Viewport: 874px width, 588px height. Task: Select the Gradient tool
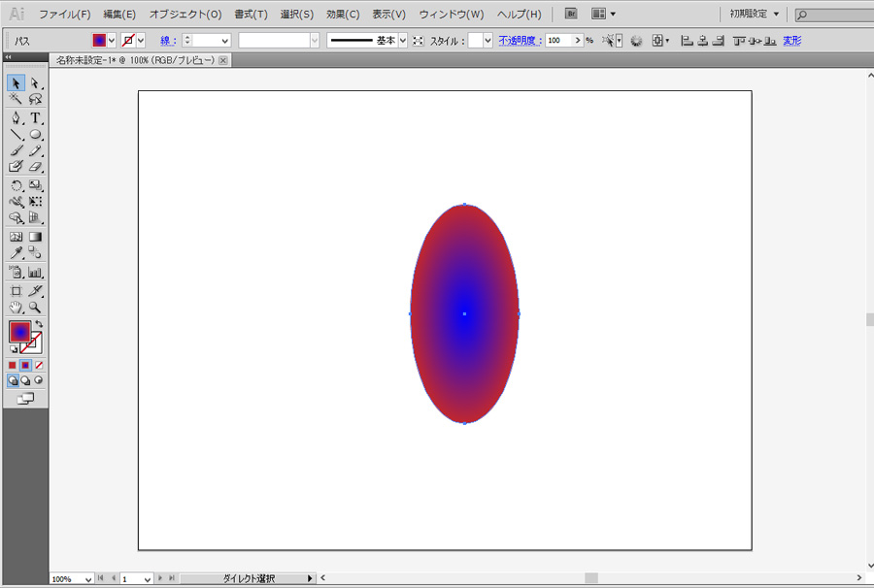(x=35, y=237)
